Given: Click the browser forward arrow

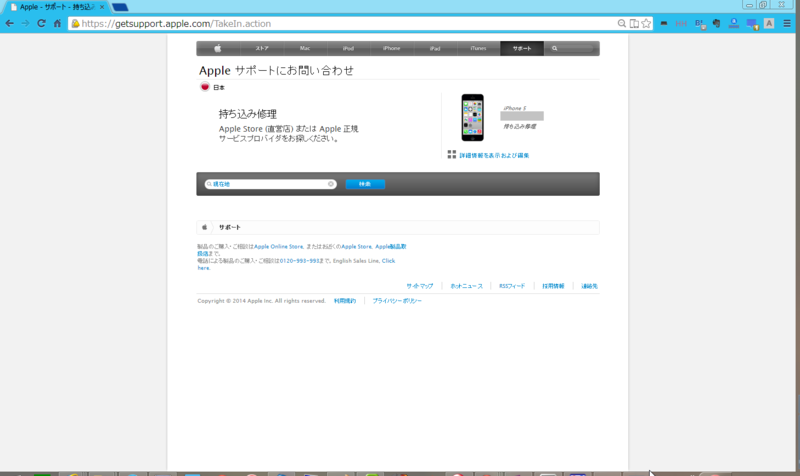Looking at the screenshot, I should (25, 23).
